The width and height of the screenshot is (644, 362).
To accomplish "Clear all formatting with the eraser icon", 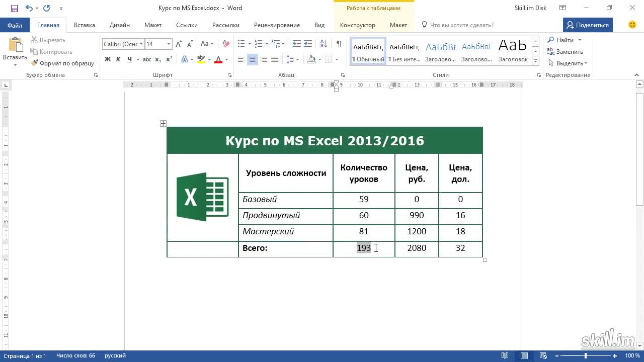I will (226, 44).
